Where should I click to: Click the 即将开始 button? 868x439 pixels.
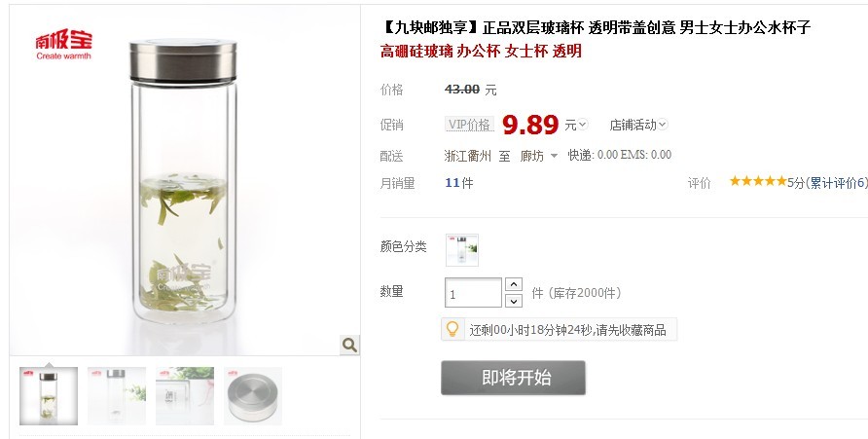(513, 378)
